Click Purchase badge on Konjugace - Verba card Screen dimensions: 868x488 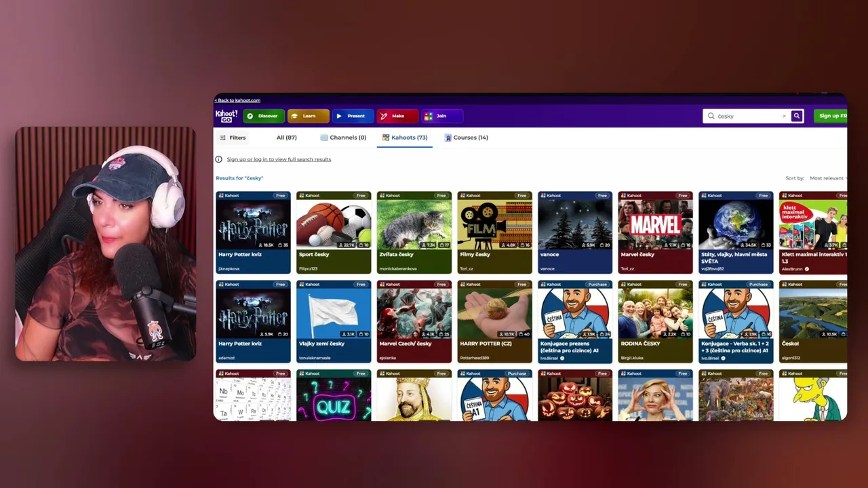(759, 285)
